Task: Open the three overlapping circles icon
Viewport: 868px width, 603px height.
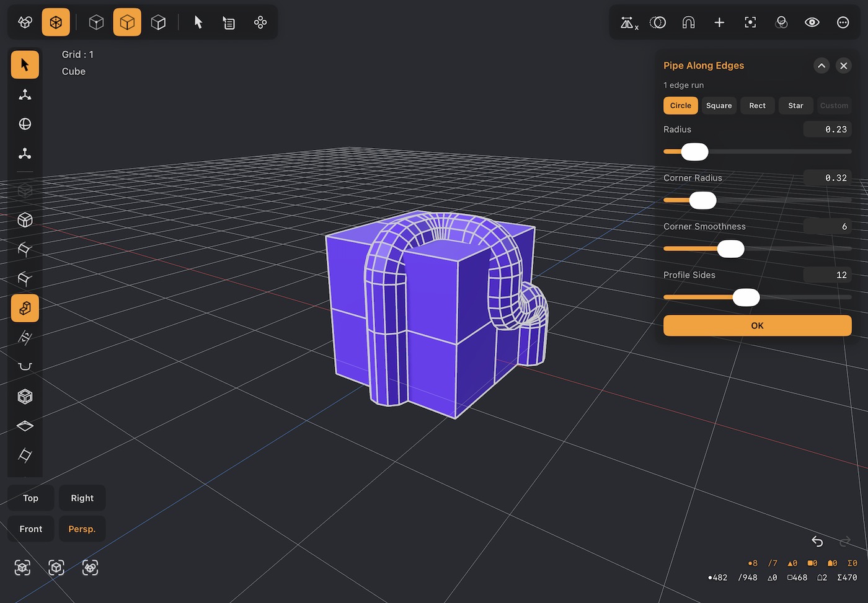Action: (781, 23)
